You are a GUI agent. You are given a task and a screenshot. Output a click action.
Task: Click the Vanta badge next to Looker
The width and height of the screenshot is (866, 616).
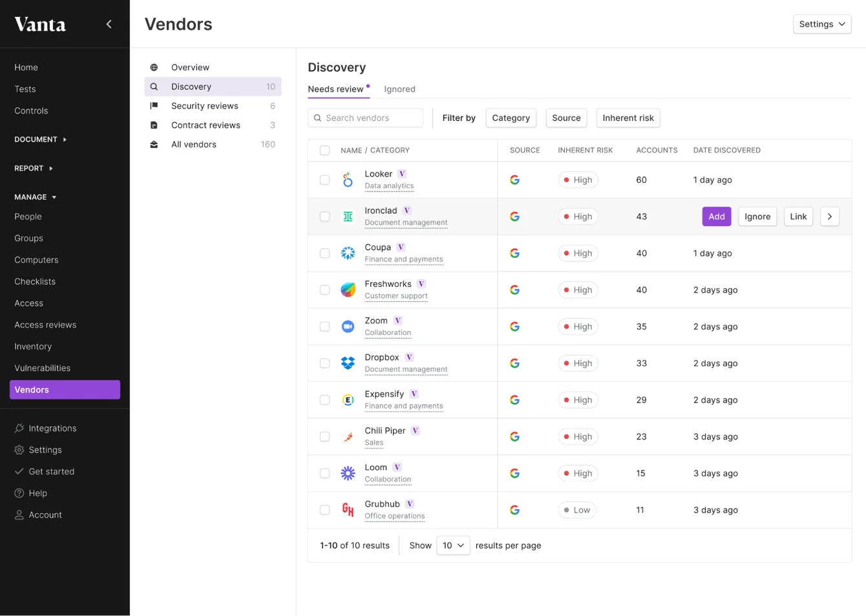402,174
